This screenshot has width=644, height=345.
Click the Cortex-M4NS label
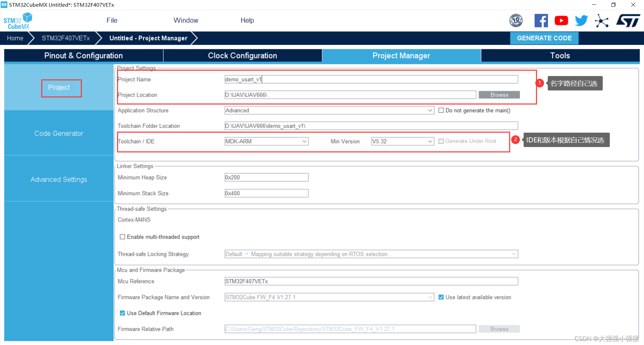(x=134, y=220)
